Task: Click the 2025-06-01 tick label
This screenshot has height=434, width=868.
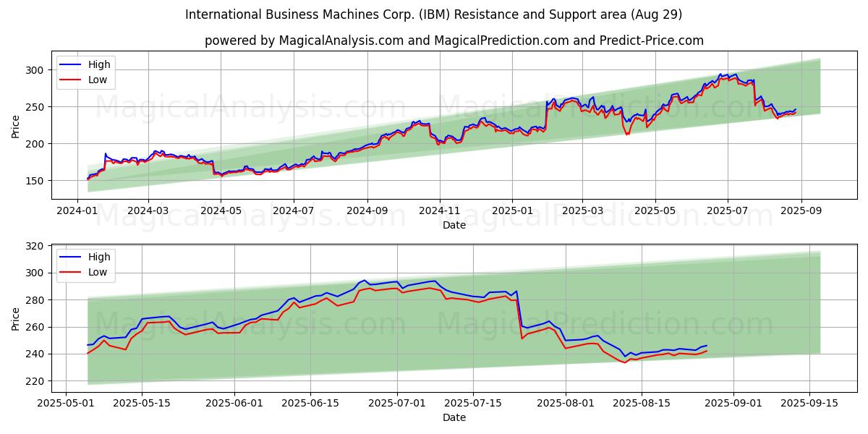Action: pyautogui.click(x=235, y=404)
